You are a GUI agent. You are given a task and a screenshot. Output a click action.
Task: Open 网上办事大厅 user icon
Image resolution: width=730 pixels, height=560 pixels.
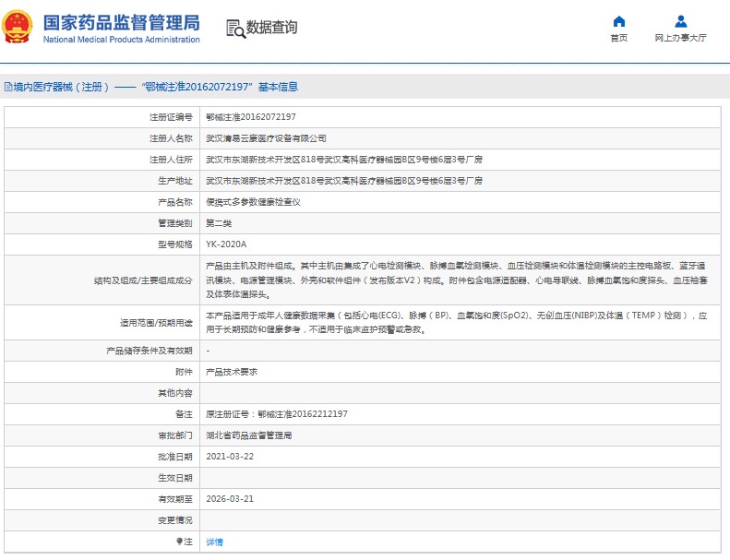coord(681,21)
